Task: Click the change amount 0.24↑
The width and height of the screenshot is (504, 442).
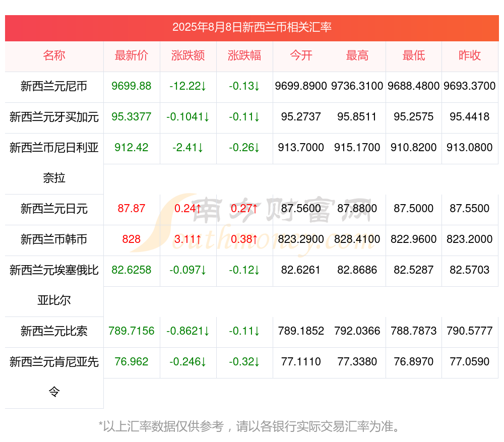Action: [187, 208]
